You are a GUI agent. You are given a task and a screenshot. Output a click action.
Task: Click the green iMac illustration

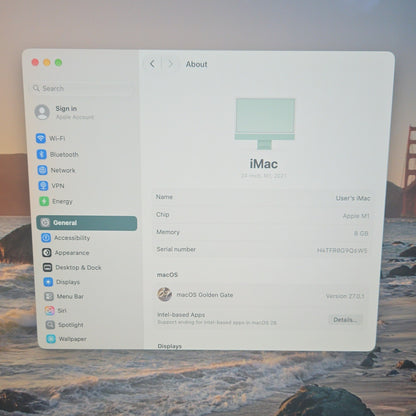pyautogui.click(x=265, y=123)
